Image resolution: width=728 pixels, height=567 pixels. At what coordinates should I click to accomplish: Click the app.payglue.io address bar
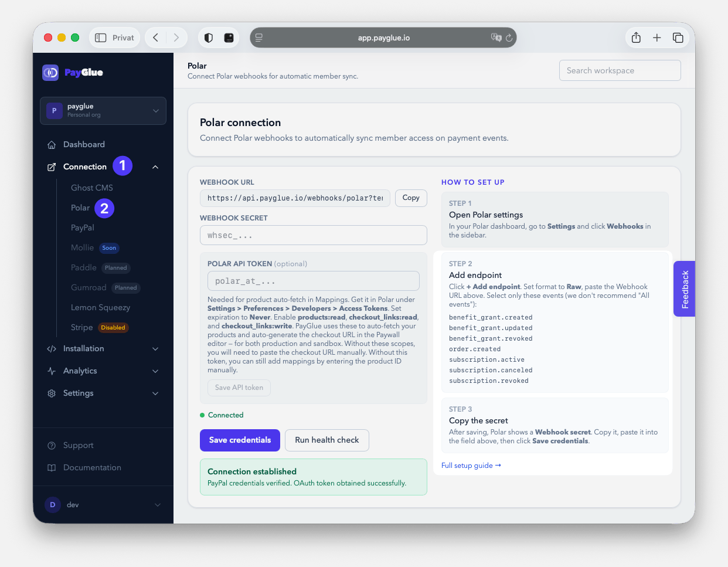coord(383,38)
